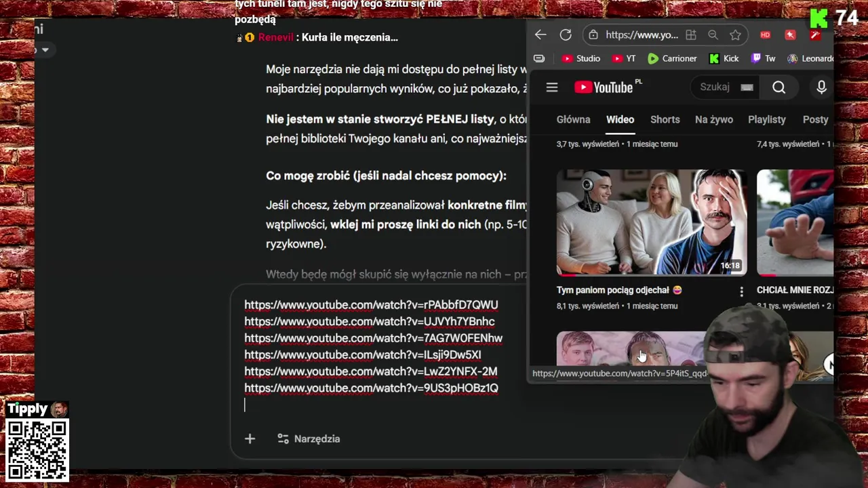Open the Leonardo bookmark
Screen dimensions: 868x488
tap(810, 58)
